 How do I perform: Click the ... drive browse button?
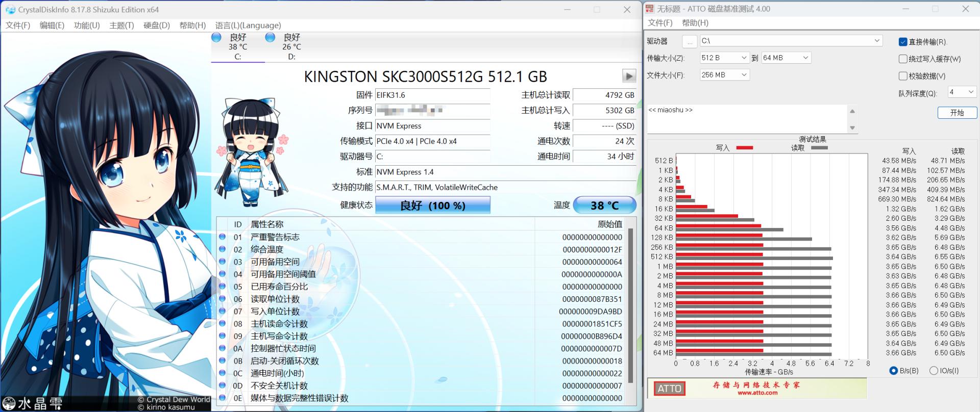690,41
